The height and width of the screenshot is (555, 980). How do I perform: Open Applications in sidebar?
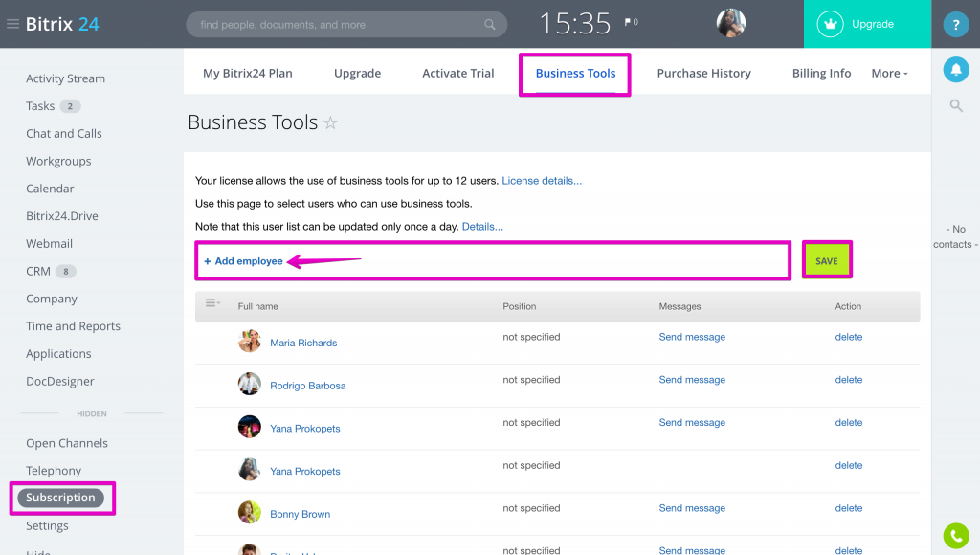(58, 354)
